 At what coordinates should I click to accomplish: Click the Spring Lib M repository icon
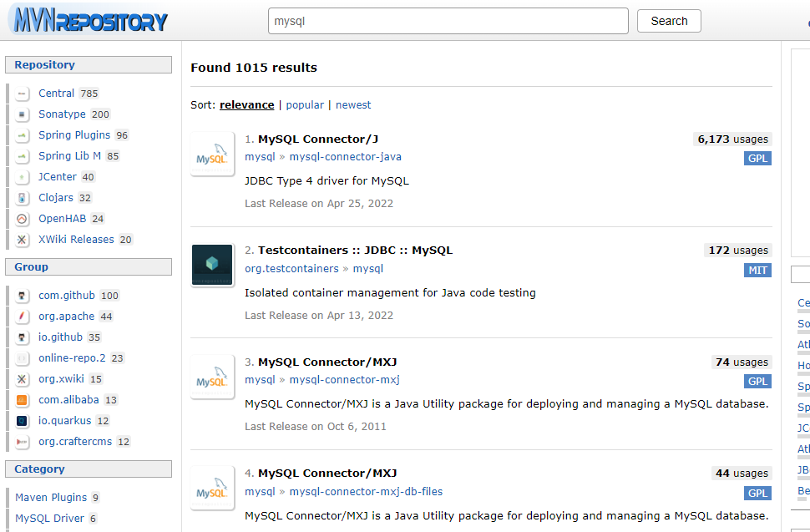(x=22, y=156)
